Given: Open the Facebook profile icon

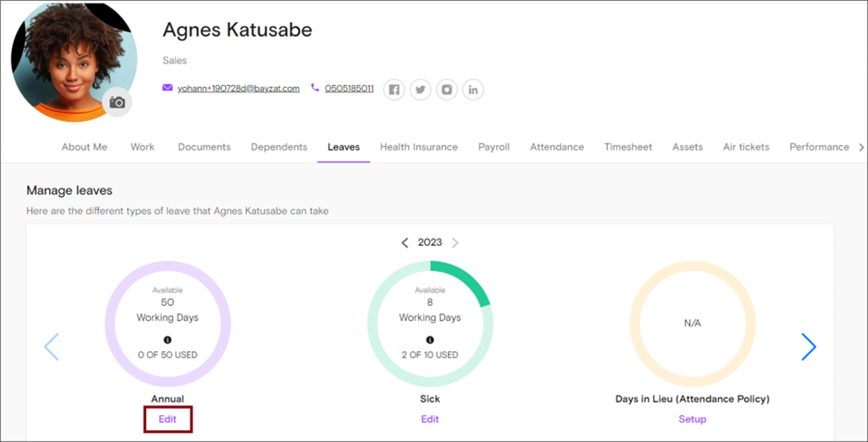Looking at the screenshot, I should 394,90.
